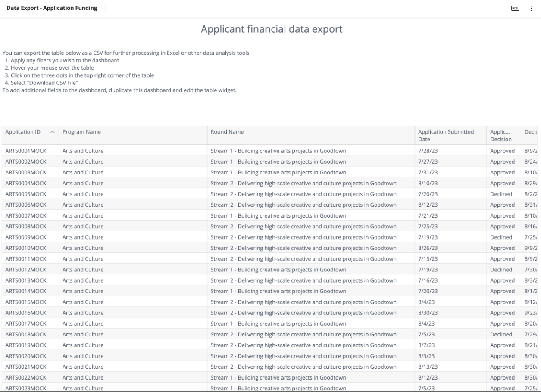Click the 7/28/23 submitted date cell

[x=451, y=151]
